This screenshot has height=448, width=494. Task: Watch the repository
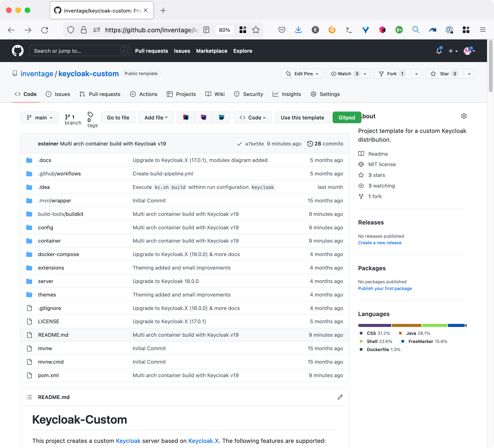[345, 74]
